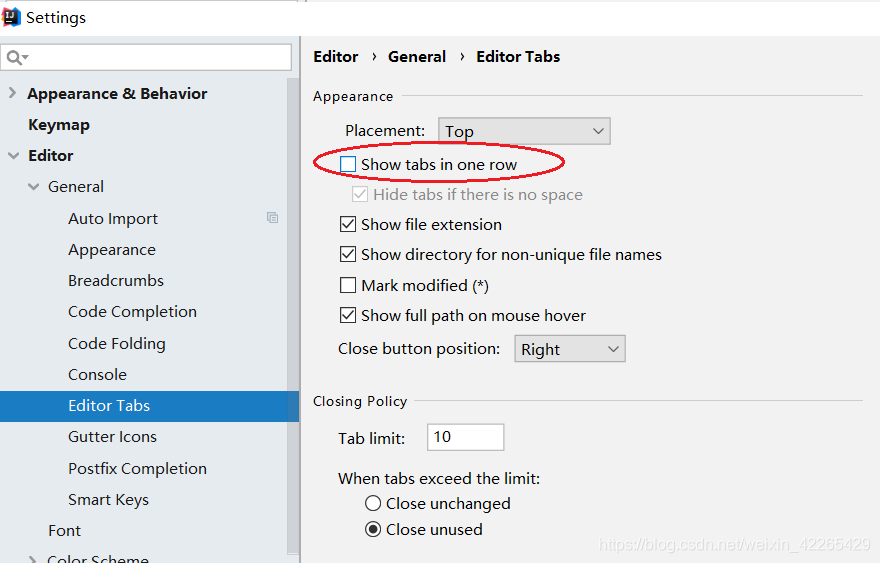Collapse the General subtree chevron
Viewport: 880px width, 563px height.
pos(34,186)
